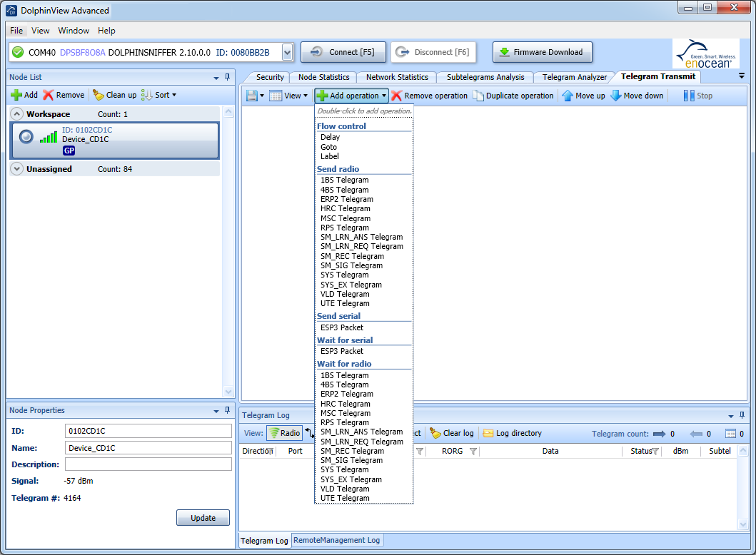Click the green connection status check icon
Image resolution: width=756 pixels, height=555 pixels.
[x=18, y=52]
